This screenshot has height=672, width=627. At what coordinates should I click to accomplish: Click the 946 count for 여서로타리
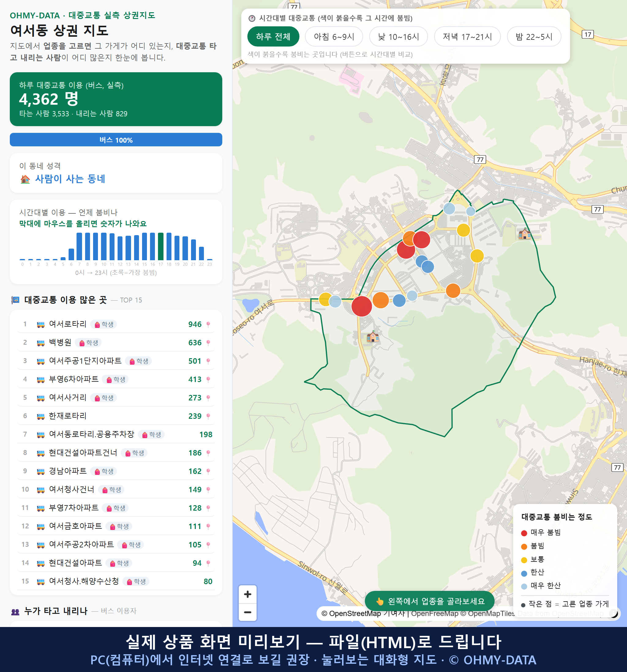(195, 325)
